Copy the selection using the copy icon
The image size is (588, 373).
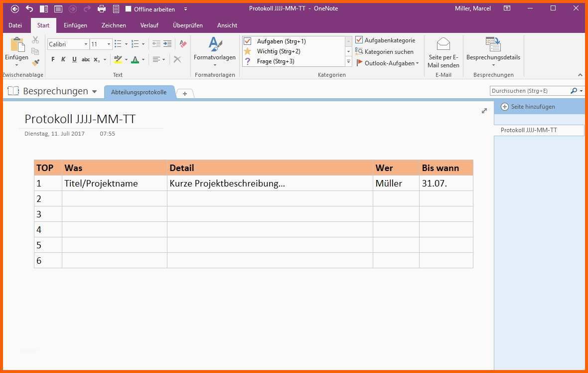click(x=35, y=51)
